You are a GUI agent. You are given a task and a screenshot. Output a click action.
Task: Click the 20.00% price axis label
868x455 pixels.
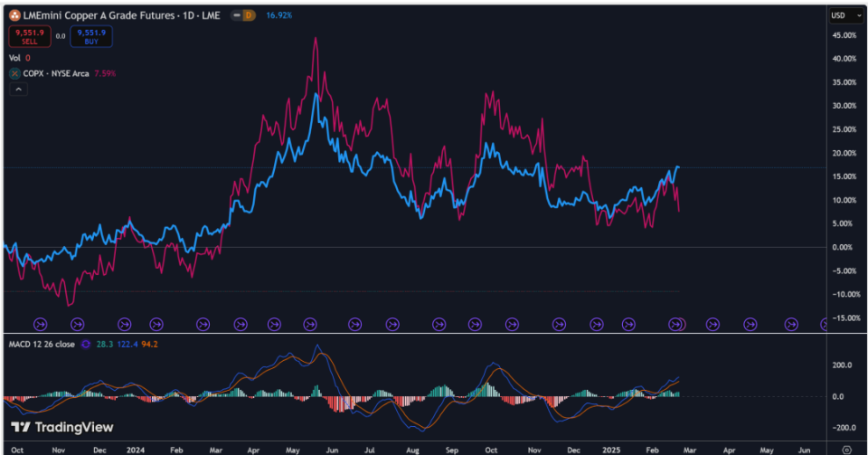point(844,154)
